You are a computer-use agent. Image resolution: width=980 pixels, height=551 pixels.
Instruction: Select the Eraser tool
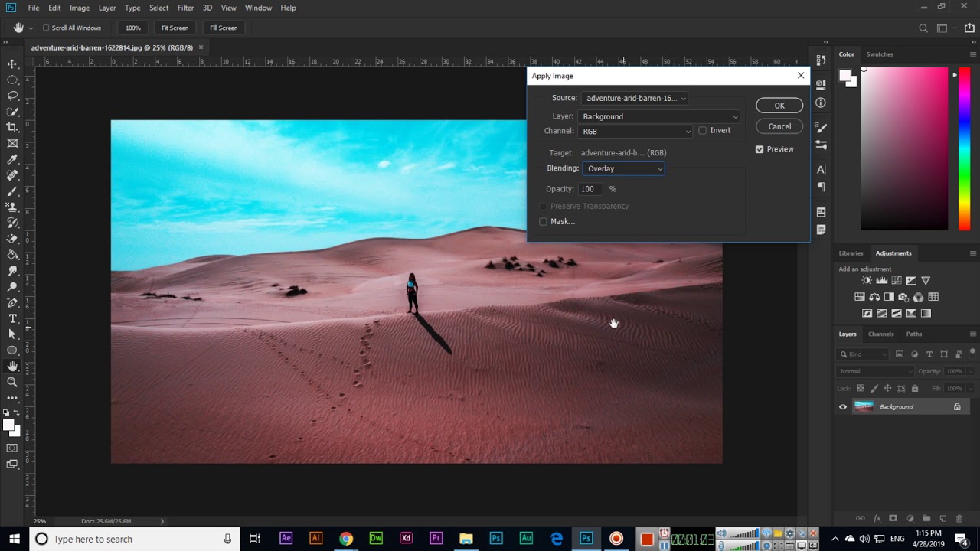pos(12,239)
